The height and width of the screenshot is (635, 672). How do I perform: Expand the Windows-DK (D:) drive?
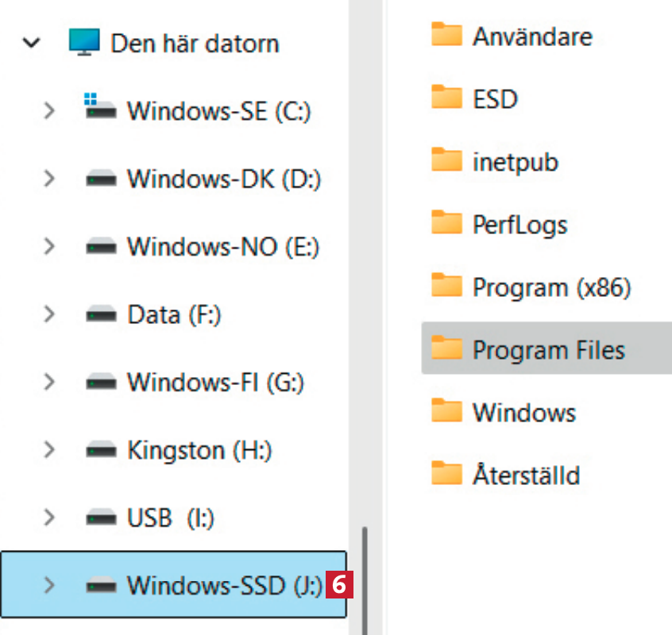pos(49,179)
